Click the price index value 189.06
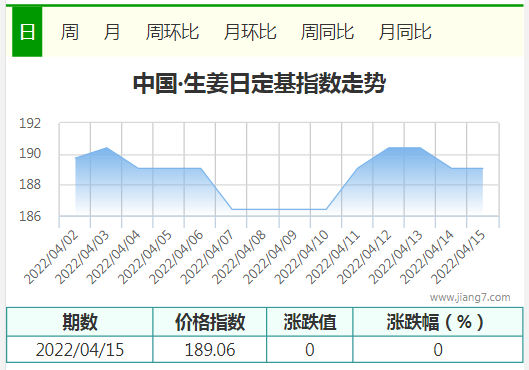This screenshot has width=529, height=370. 210,350
